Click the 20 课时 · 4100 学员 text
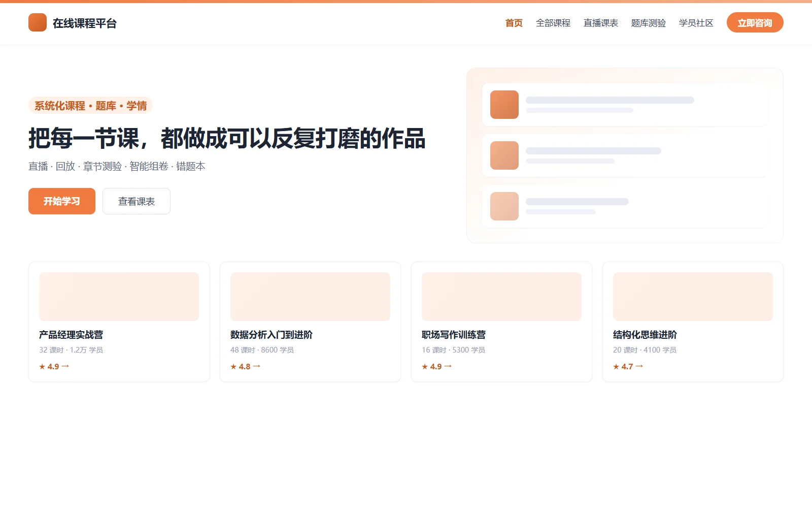The image size is (812, 508). (645, 350)
